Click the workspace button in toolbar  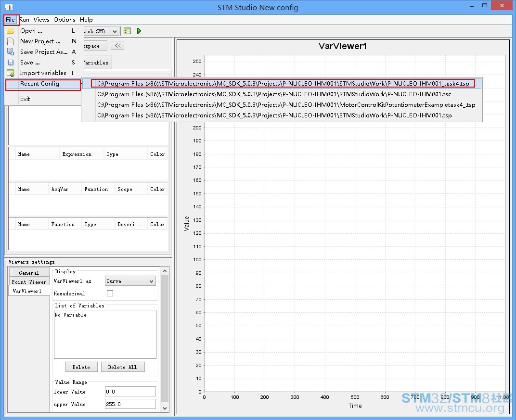pos(95,46)
